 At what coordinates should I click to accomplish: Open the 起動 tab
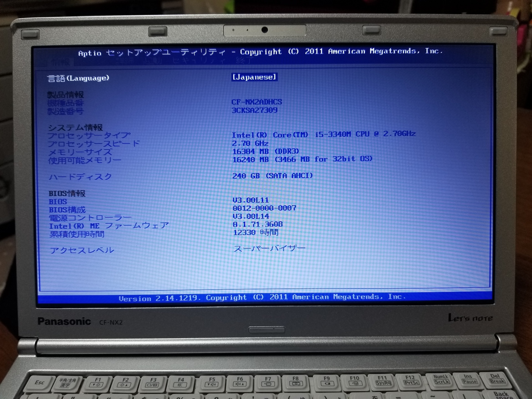point(152,61)
